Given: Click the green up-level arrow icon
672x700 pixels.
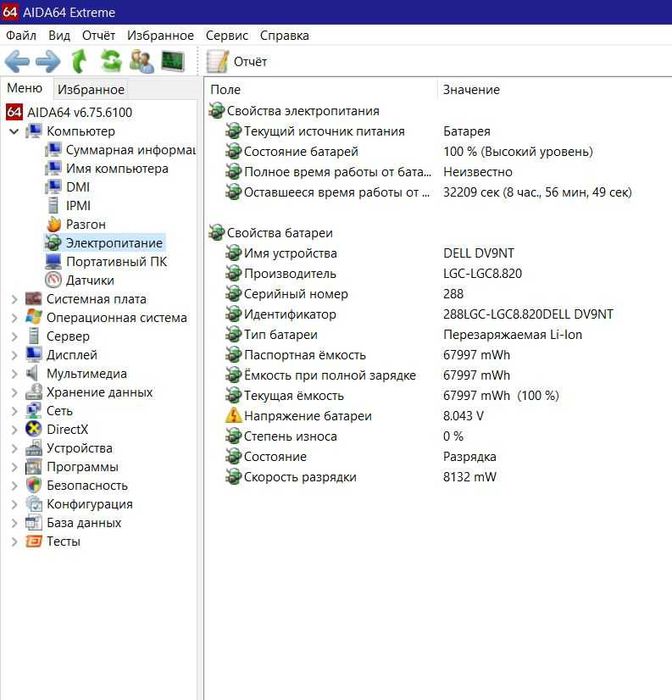Looking at the screenshot, I should pyautogui.click(x=79, y=61).
